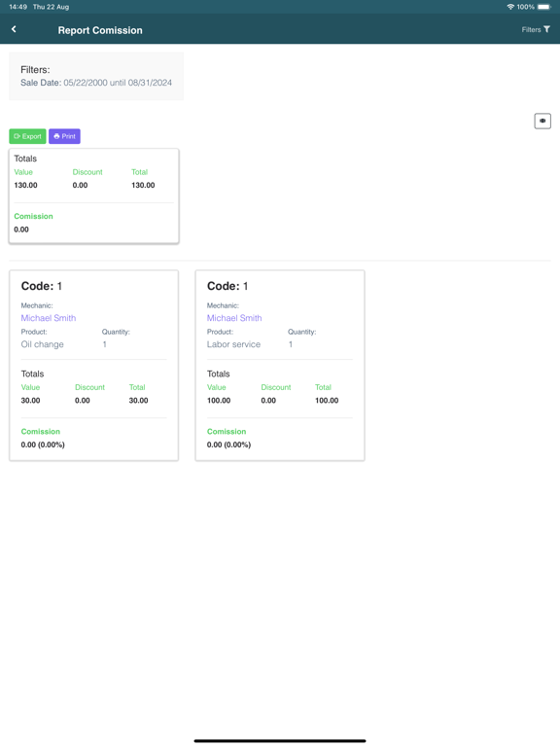Go back using the header arrow
Image resolution: width=560 pixels, height=747 pixels.
pyautogui.click(x=14, y=29)
